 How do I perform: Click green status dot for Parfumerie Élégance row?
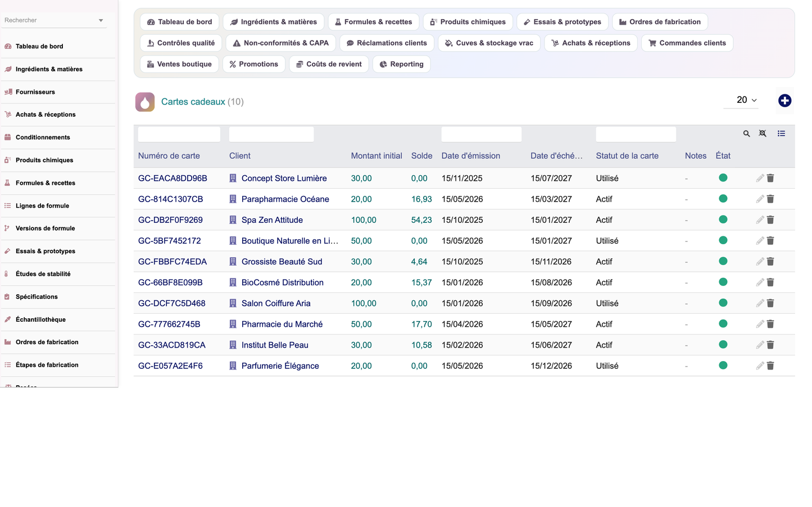click(x=723, y=365)
